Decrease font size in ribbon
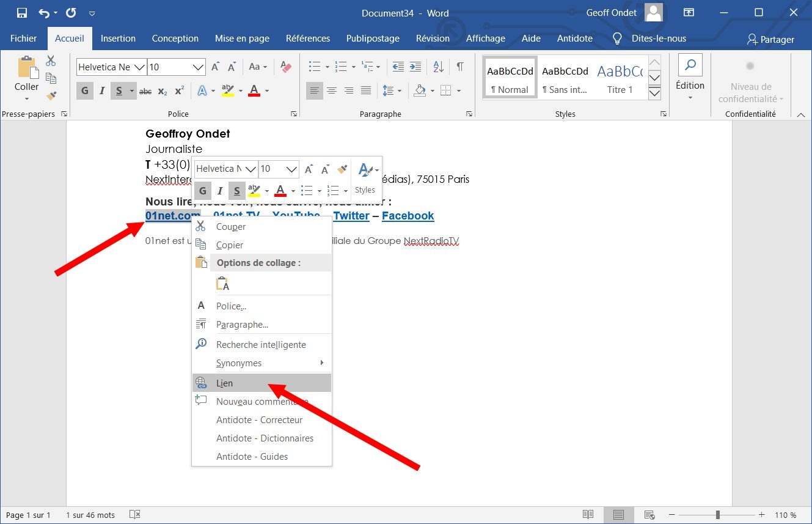The image size is (812, 524). (232, 67)
